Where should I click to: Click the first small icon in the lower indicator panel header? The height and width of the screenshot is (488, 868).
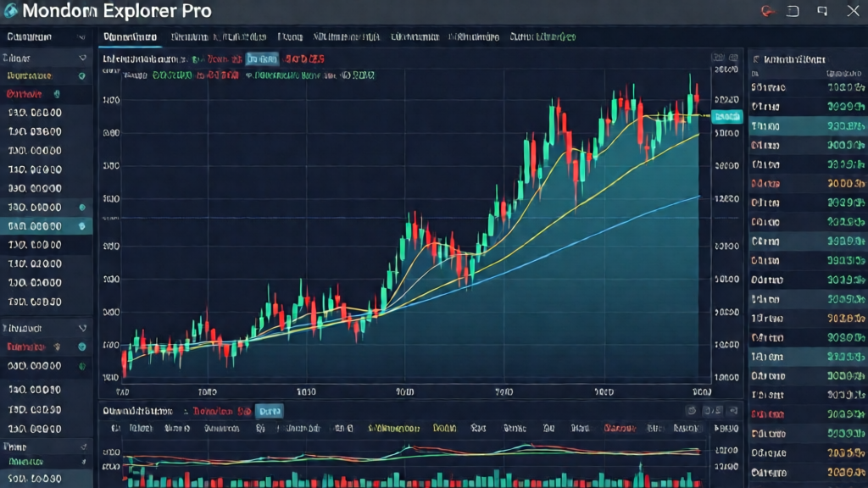pyautogui.click(x=691, y=411)
